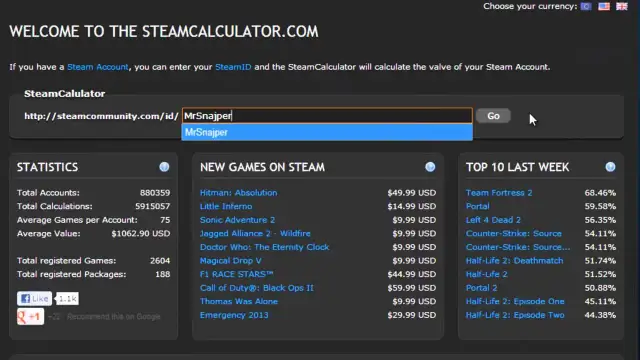
Task: Click the Total Accounts value 880359
Action: (155, 193)
